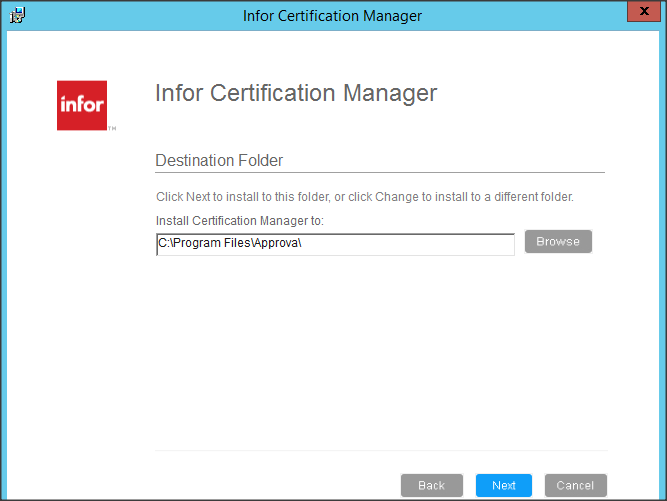Screen dimensions: 667x501
Task: Click the empty white area below the path field
Action: (x=380, y=350)
